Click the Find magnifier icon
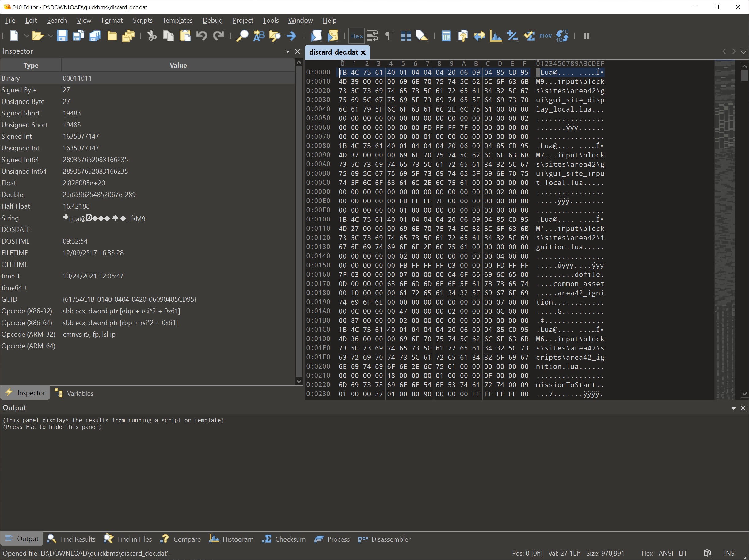The width and height of the screenshot is (749, 560). click(242, 36)
